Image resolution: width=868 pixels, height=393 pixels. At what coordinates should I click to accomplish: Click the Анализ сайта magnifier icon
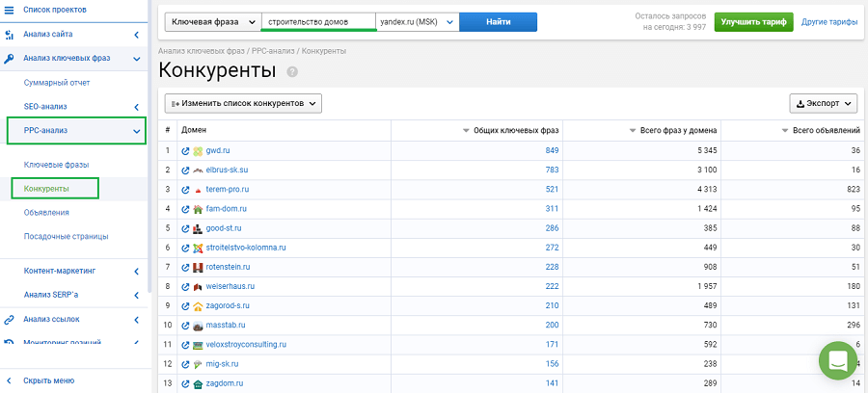9,35
